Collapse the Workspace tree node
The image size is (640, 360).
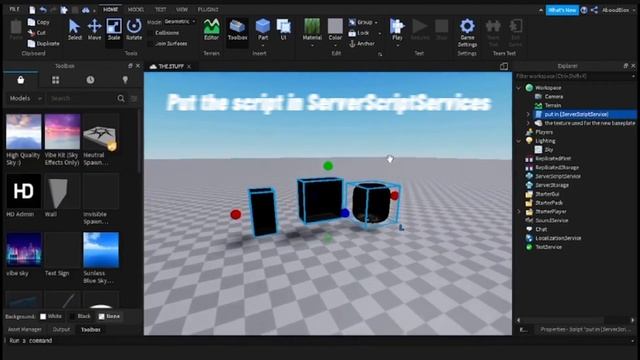click(x=519, y=88)
